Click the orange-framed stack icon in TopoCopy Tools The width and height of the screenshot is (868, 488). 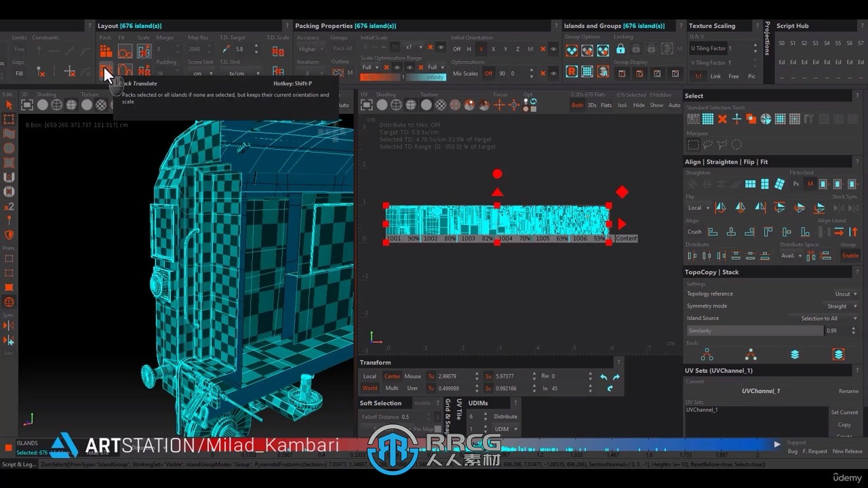point(839,354)
